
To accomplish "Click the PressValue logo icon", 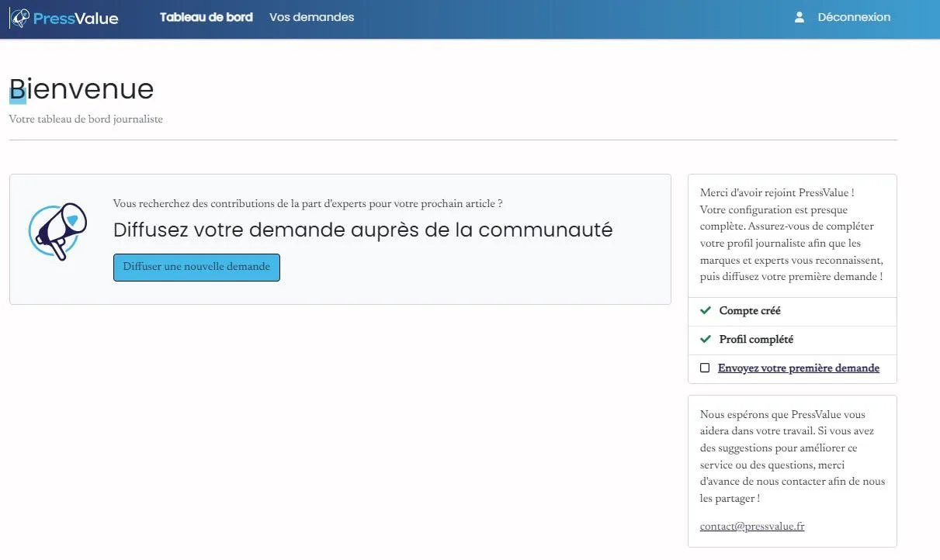I will coord(21,18).
